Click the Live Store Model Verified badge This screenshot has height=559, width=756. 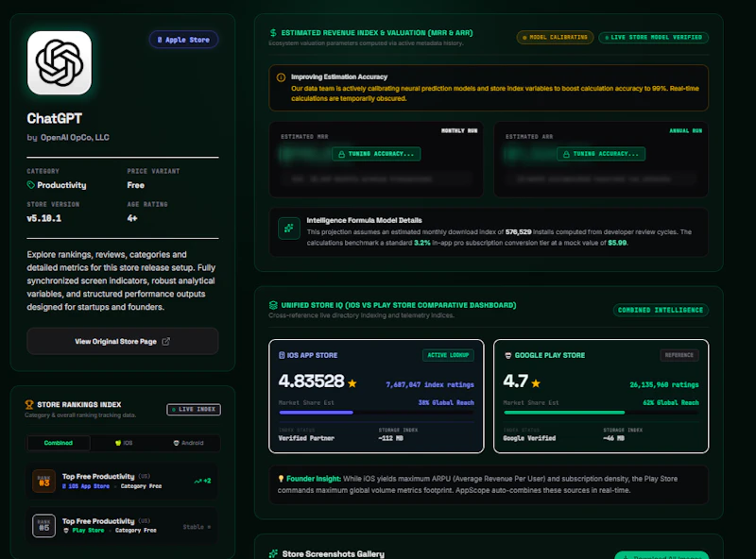(653, 37)
